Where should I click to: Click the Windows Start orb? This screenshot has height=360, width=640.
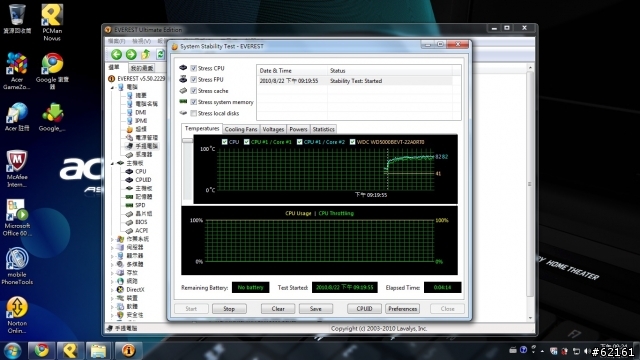(12, 351)
